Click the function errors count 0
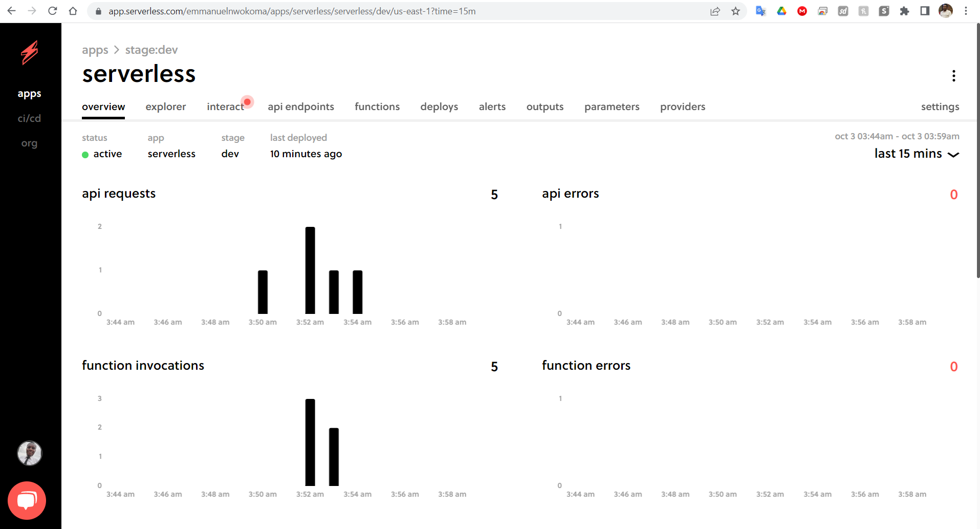This screenshot has height=529, width=980. 954,367
